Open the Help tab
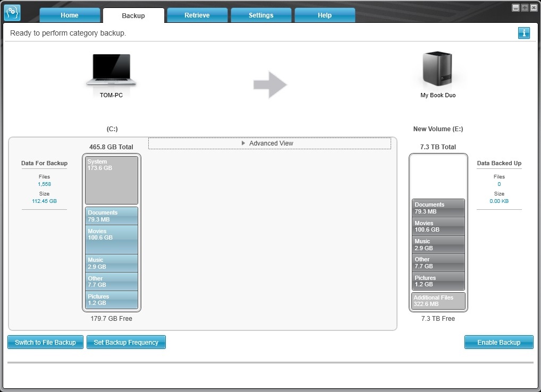Viewport: 541px width, 392px height. pyautogui.click(x=325, y=15)
